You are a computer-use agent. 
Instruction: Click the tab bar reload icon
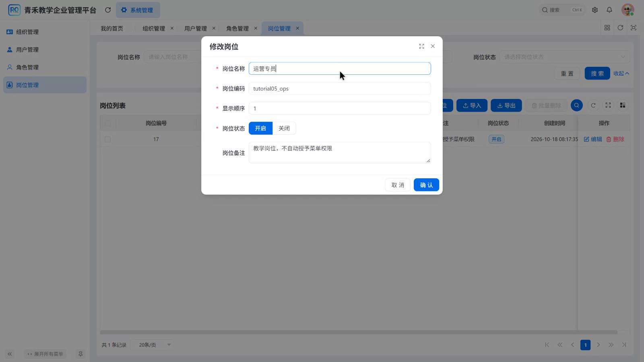click(620, 28)
